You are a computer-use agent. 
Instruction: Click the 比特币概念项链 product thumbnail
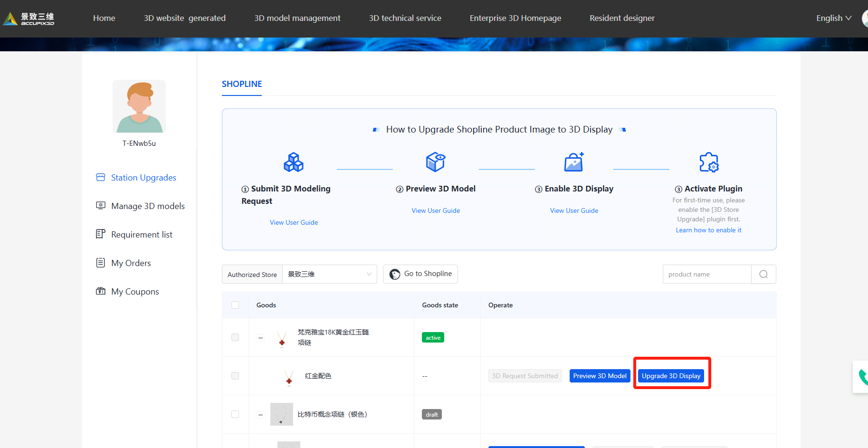tap(282, 414)
